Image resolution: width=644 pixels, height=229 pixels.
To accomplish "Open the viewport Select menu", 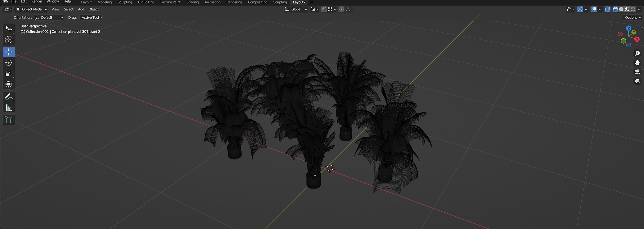I will point(68,9).
